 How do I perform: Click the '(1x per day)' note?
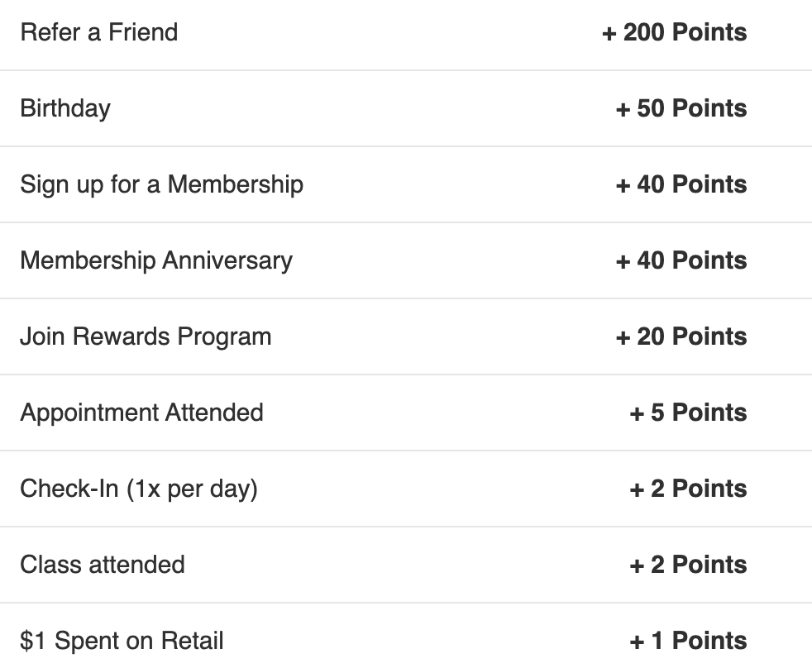click(x=193, y=489)
